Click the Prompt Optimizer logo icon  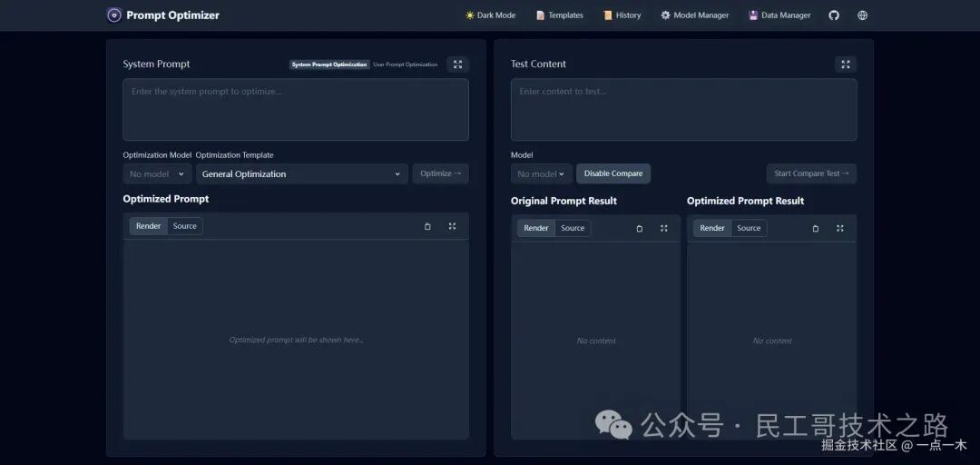click(x=113, y=15)
